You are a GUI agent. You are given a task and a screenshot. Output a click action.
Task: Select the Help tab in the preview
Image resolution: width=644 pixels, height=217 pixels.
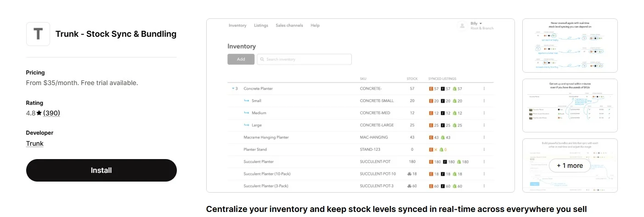point(315,25)
